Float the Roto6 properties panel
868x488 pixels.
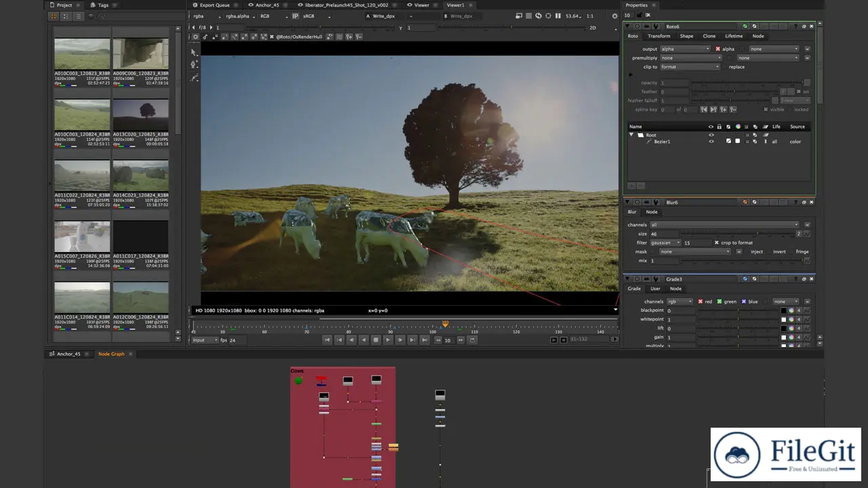(x=804, y=26)
